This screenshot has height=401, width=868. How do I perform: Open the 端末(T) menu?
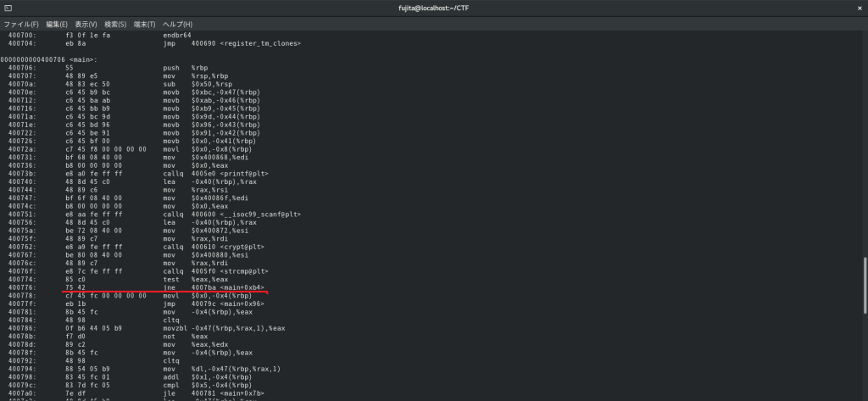tap(142, 24)
